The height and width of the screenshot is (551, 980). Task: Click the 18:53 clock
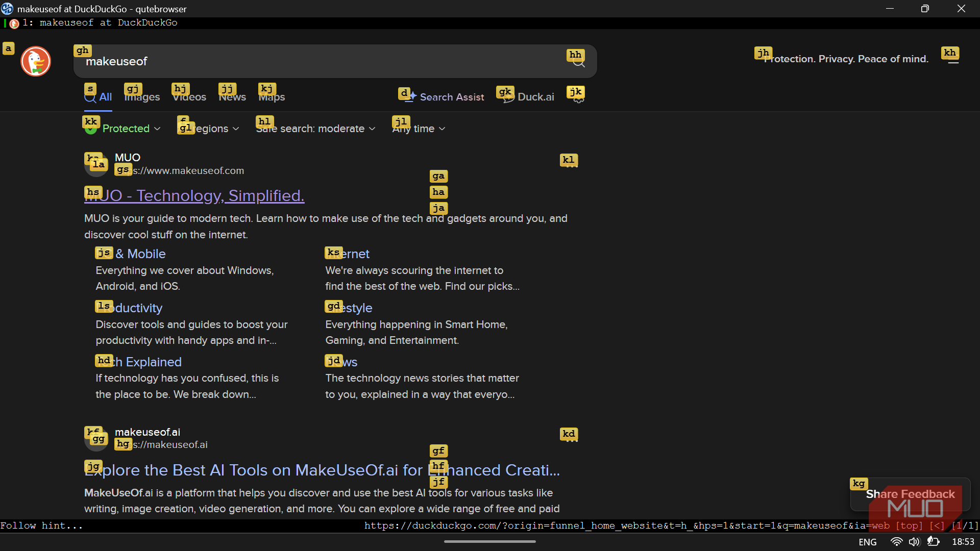963,542
